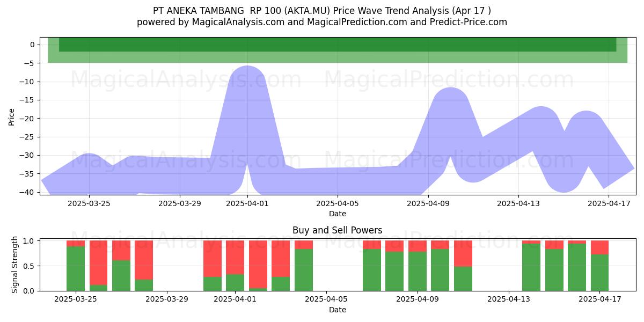This screenshot has width=644, height=322.
Task: Click the PT ANEKA TAMBANG chart title line
Action: [x=322, y=10]
